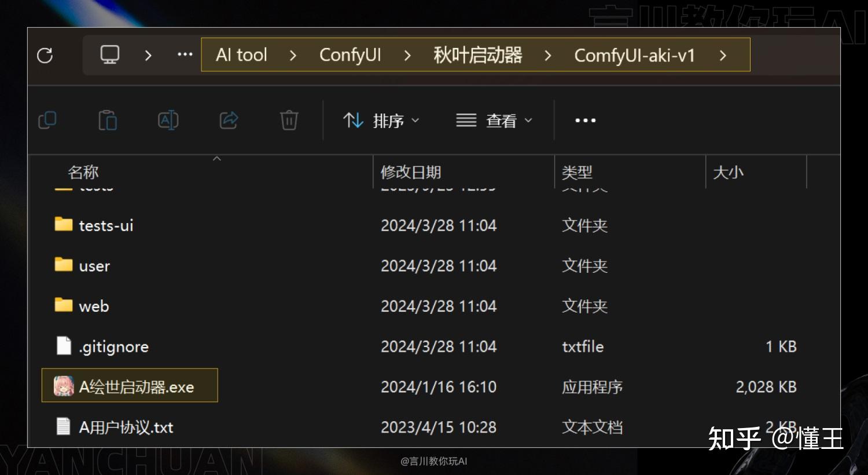Click the Copy icon in the toolbar
This screenshot has width=868, height=475.
pos(47,120)
